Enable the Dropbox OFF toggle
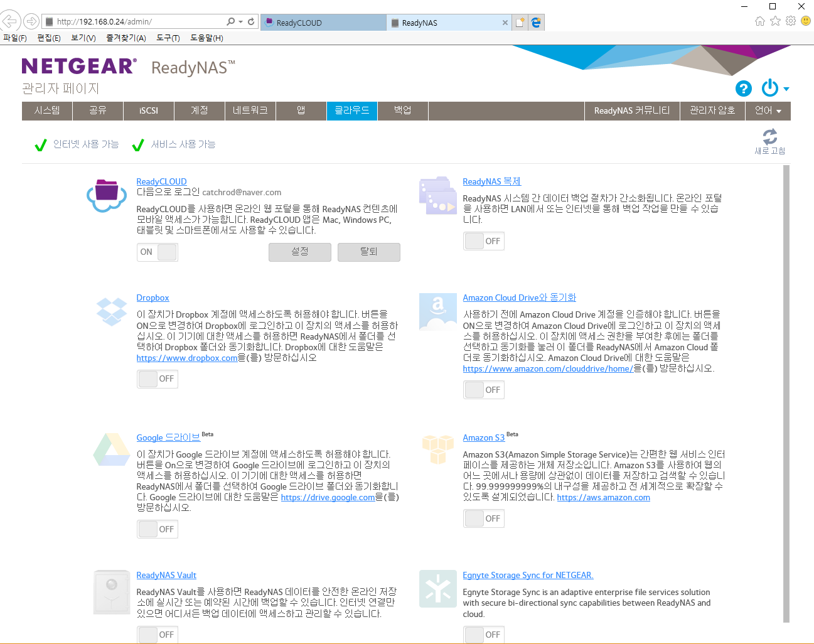 158,379
